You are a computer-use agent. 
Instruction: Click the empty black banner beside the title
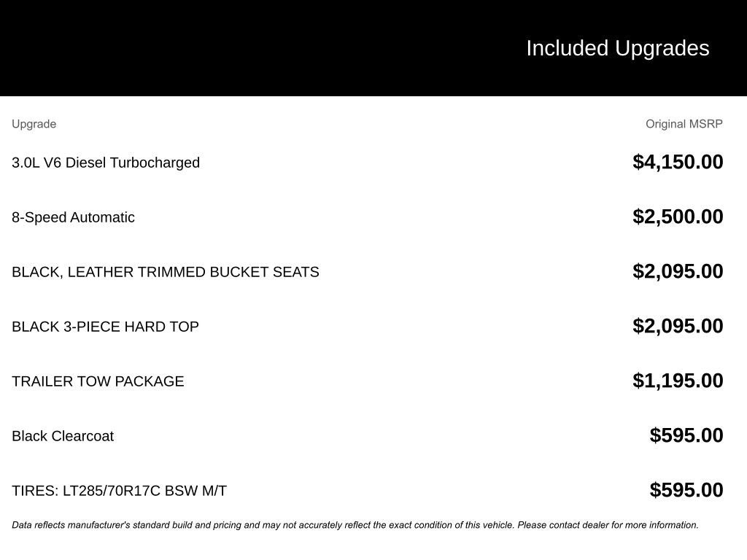pyautogui.click(x=219, y=48)
